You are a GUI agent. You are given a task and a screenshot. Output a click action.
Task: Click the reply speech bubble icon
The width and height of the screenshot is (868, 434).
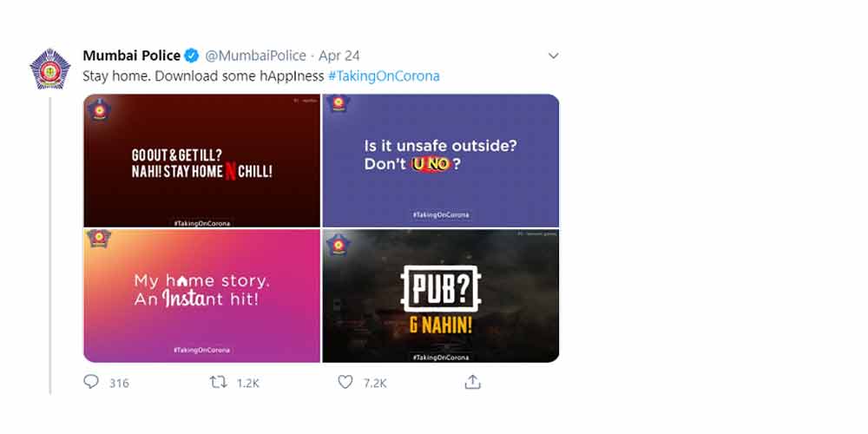pyautogui.click(x=91, y=382)
